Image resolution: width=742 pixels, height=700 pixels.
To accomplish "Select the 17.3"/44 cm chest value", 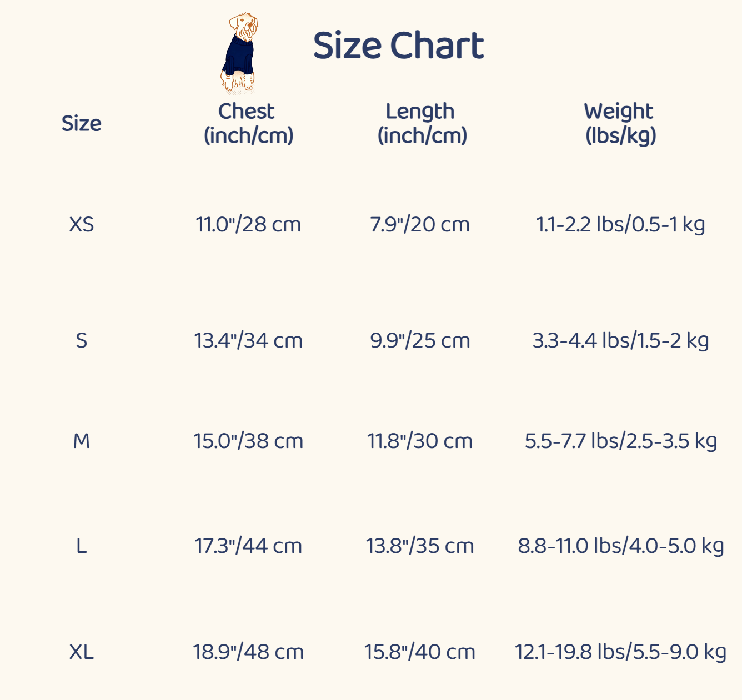I will (x=248, y=546).
